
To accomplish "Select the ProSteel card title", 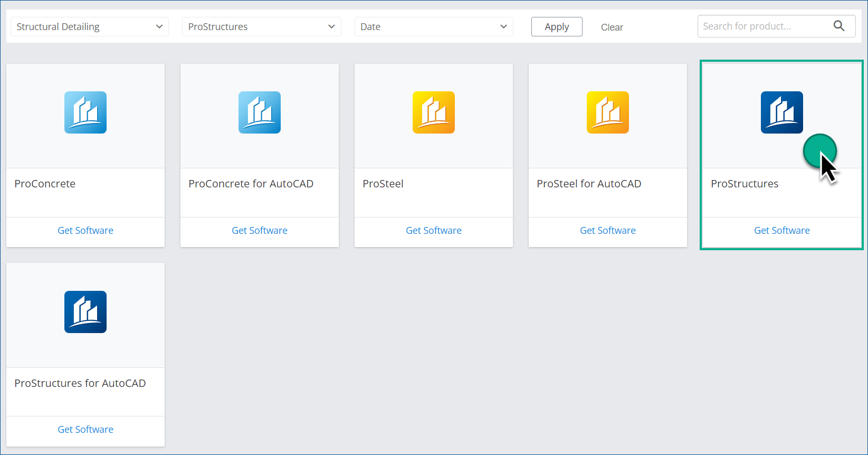I will 383,184.
